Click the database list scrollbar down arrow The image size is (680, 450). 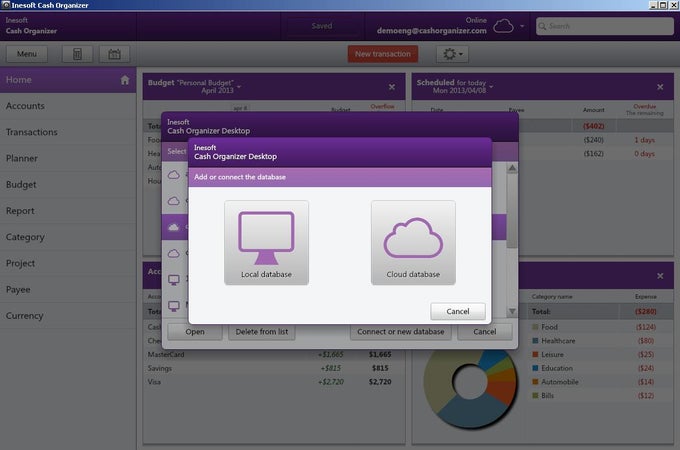point(512,311)
